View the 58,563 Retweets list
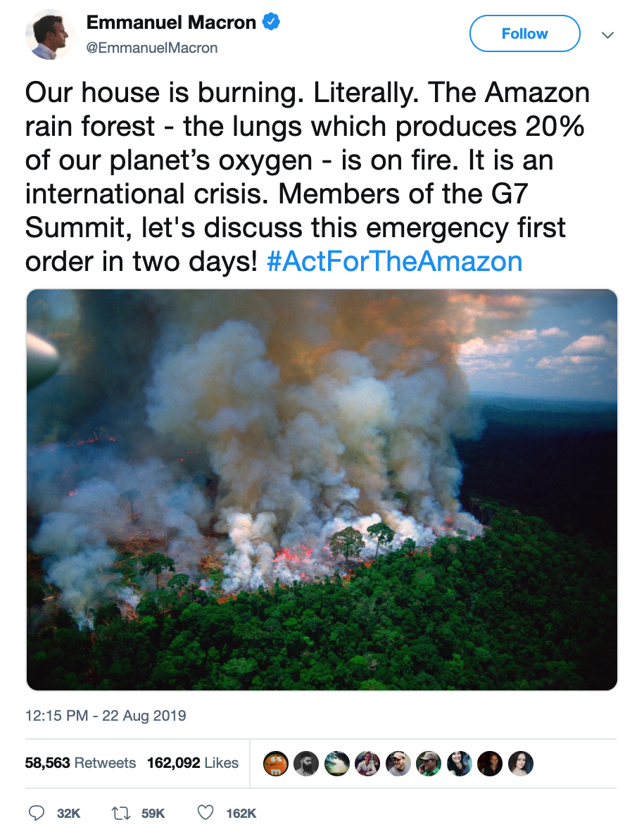 (x=80, y=763)
